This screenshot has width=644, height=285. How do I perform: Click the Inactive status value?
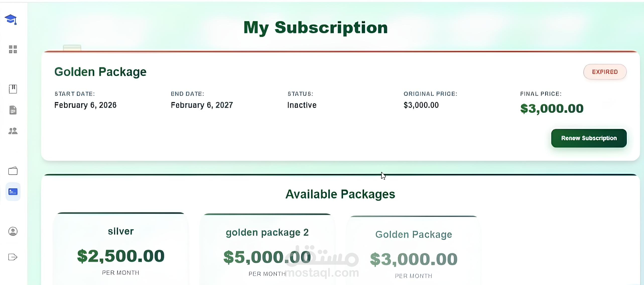coord(302,105)
